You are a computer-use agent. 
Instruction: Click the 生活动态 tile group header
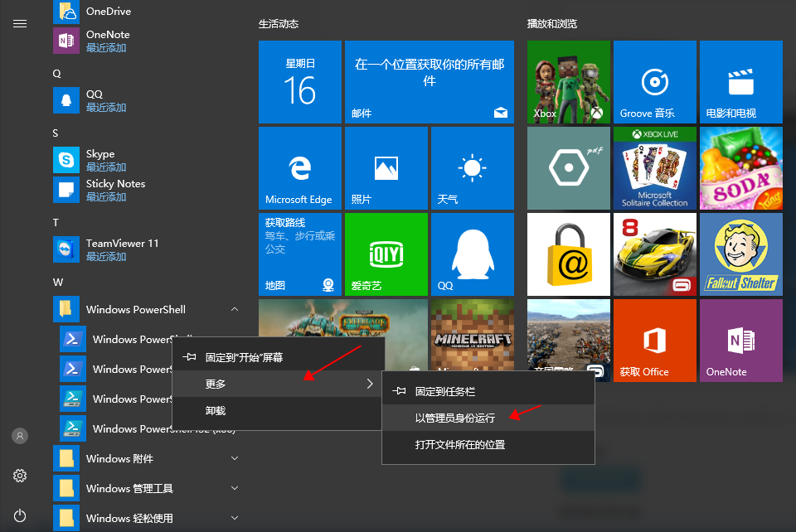(279, 24)
